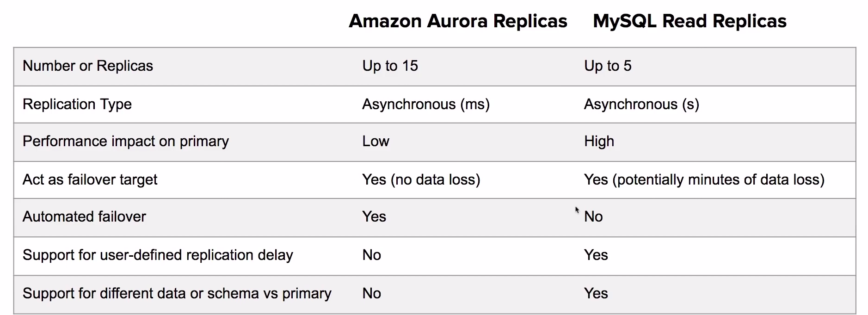Click 'Yes' in the Automated failover Aurora cell
The width and height of the screenshot is (868, 315).
coord(374,216)
